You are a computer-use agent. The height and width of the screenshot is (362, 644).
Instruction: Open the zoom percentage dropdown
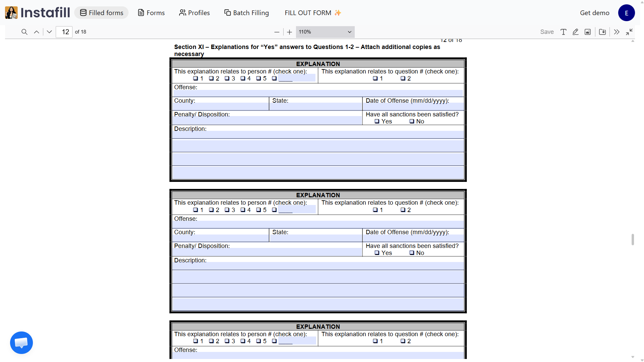click(x=325, y=32)
